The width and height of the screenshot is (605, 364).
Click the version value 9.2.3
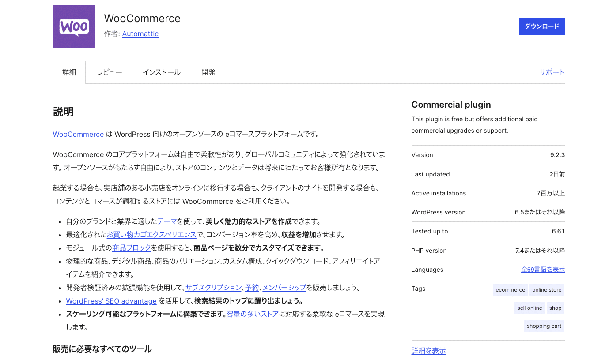(558, 155)
